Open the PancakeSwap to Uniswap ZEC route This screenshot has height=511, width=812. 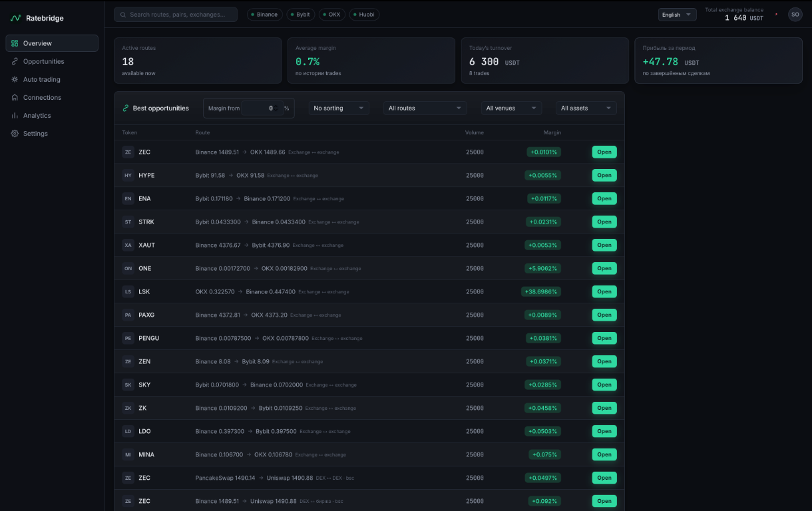[x=604, y=478]
